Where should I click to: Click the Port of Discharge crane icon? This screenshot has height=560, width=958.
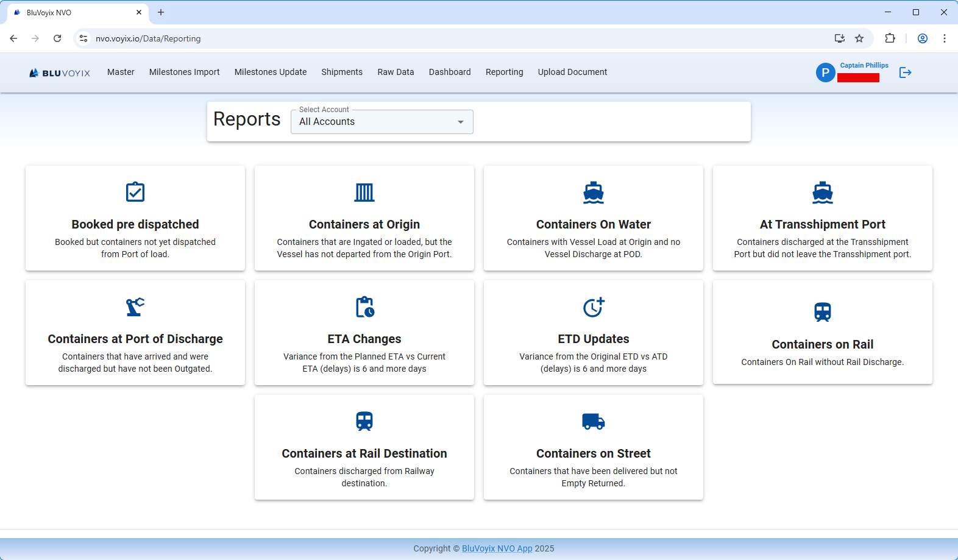[135, 307]
